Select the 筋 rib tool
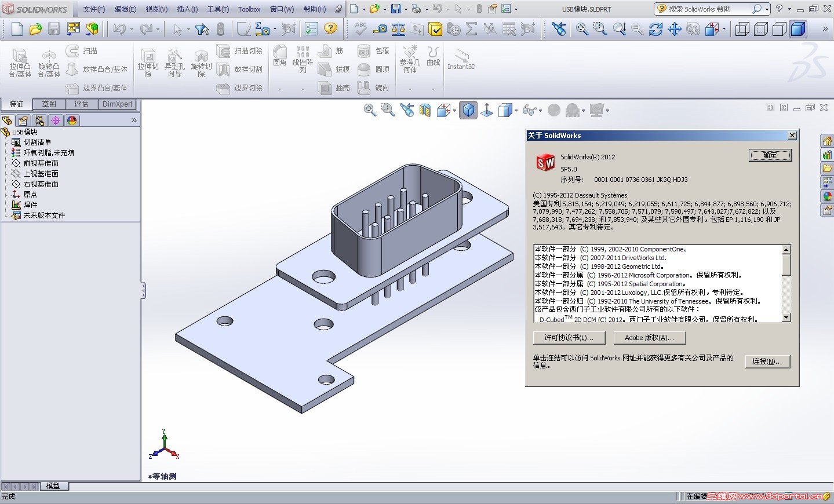The height and width of the screenshot is (504, 834). point(331,51)
